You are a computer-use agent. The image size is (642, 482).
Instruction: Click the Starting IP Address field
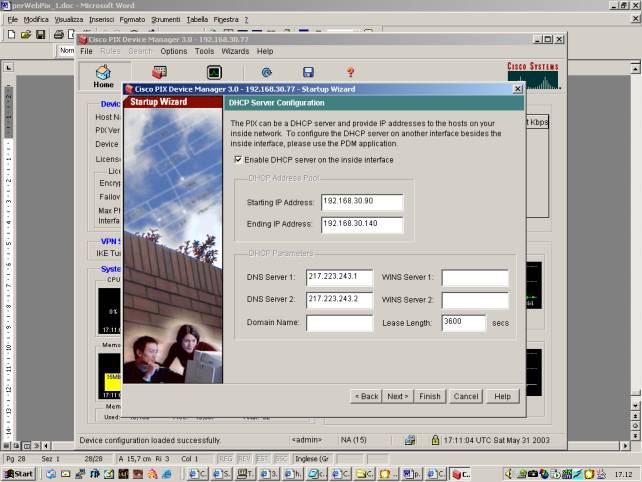click(x=362, y=202)
